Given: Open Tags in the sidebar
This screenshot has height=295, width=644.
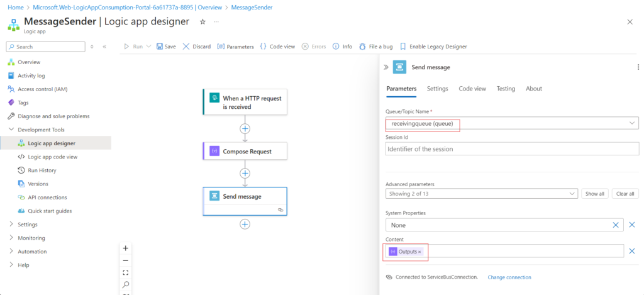Looking at the screenshot, I should click(x=23, y=103).
